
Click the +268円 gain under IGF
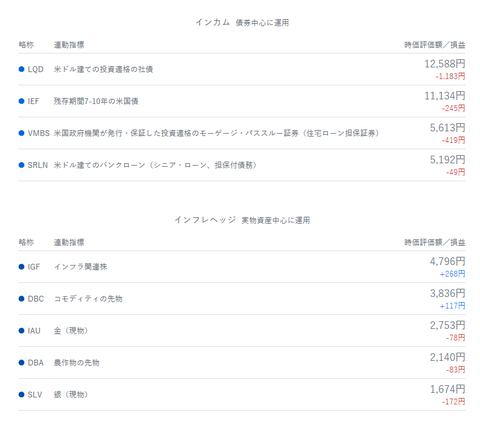tap(452, 274)
